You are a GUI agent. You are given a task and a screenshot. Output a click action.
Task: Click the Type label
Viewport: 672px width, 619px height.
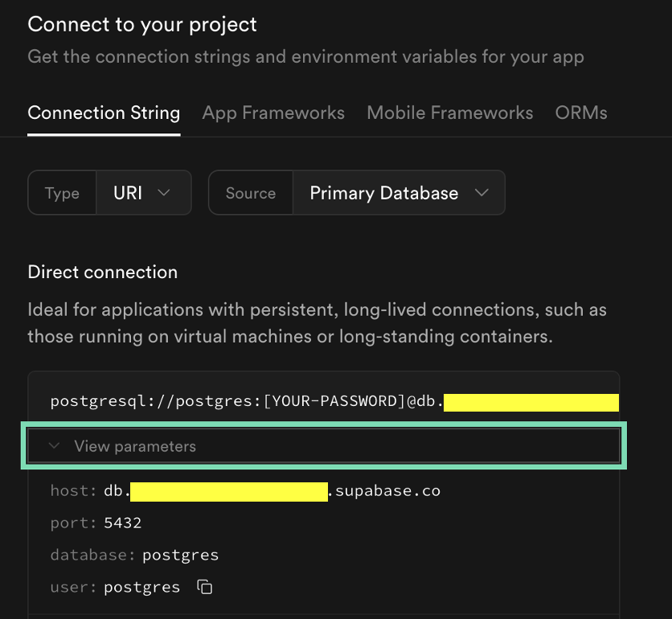[62, 193]
